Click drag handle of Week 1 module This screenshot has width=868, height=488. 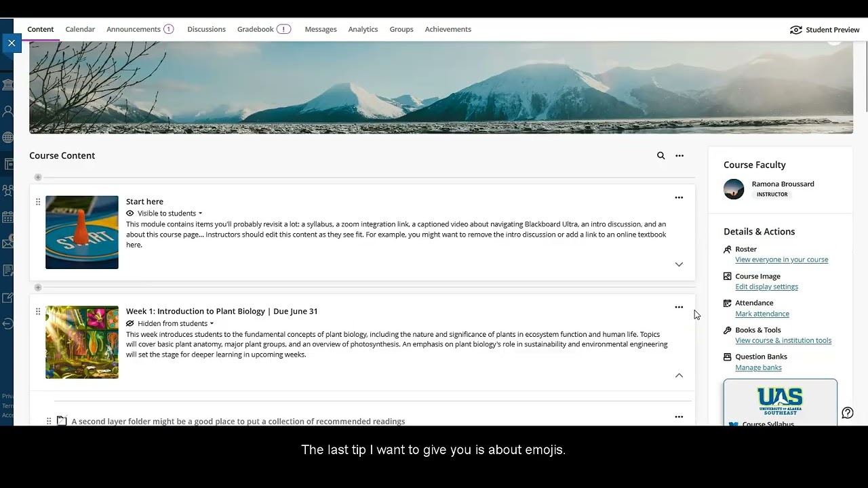(x=38, y=311)
